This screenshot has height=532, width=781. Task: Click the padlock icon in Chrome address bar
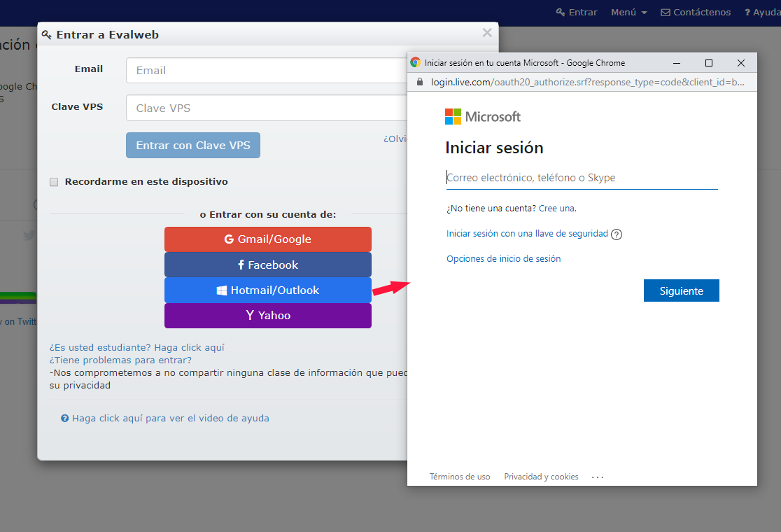click(419, 82)
